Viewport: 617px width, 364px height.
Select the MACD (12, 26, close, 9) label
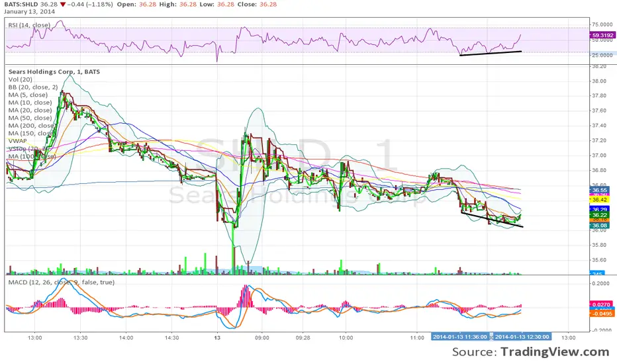(x=62, y=282)
